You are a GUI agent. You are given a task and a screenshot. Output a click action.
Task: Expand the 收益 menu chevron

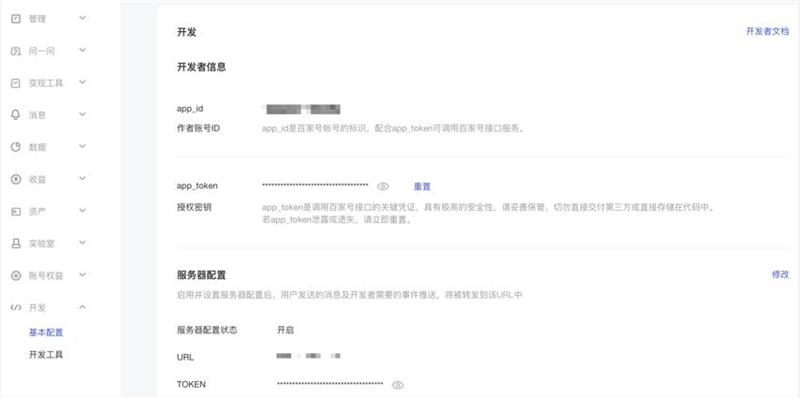click(83, 179)
